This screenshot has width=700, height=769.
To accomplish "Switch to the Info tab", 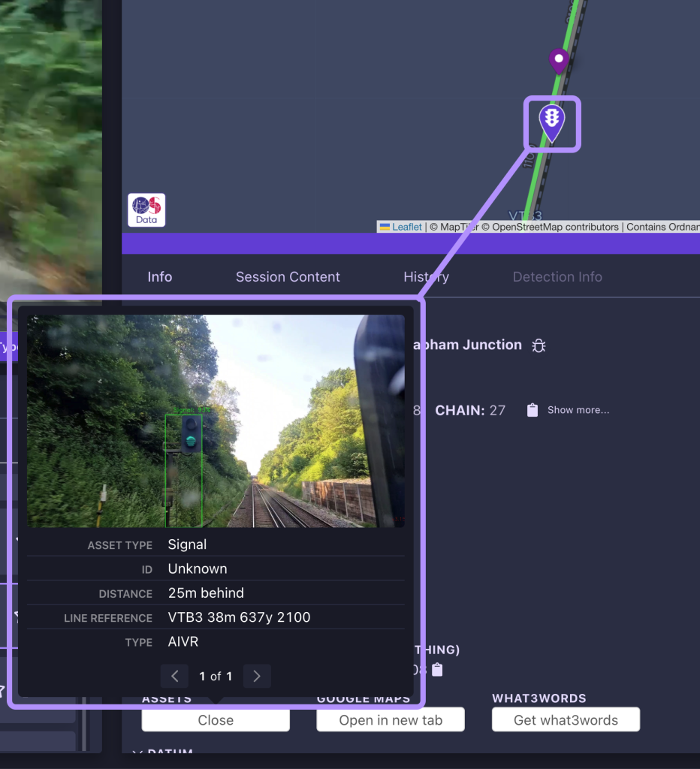I will [160, 276].
